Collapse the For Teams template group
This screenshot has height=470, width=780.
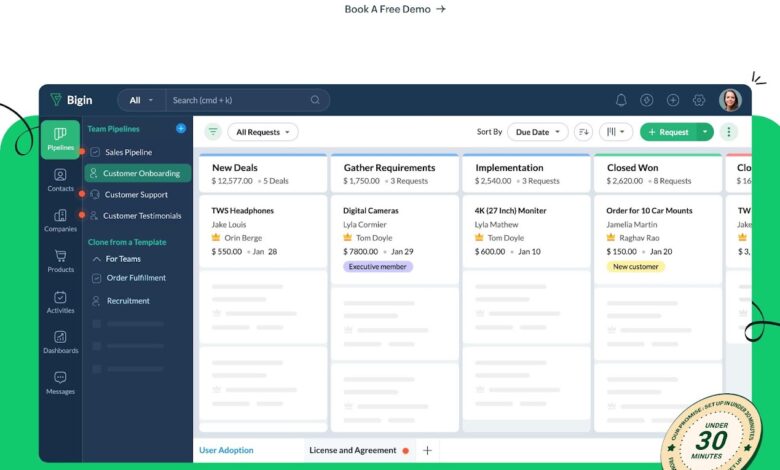click(x=97, y=259)
